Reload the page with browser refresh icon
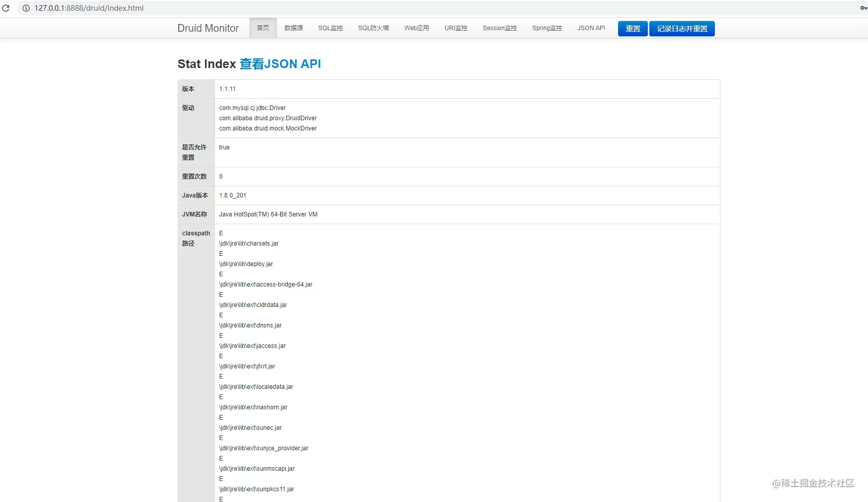The height and width of the screenshot is (502, 868). click(x=6, y=8)
